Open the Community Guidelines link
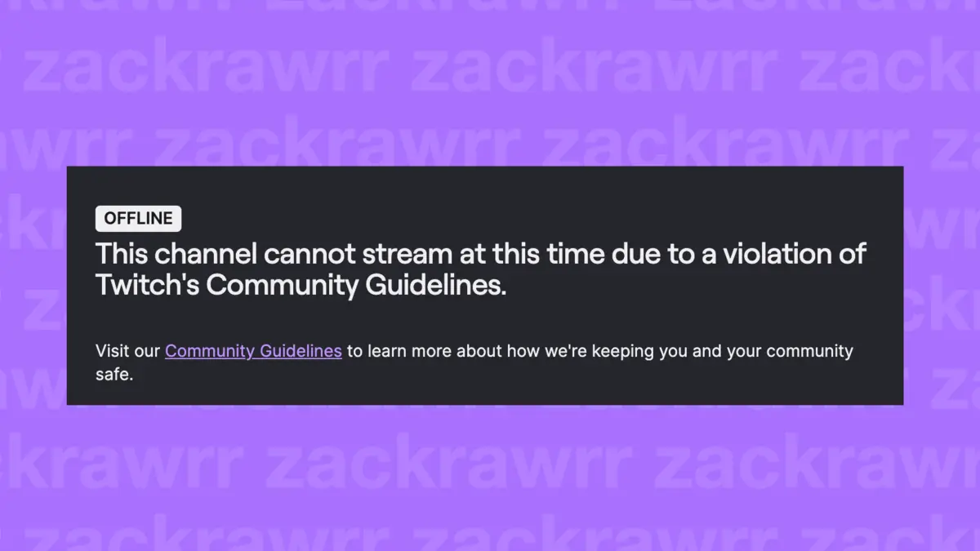 pyautogui.click(x=253, y=350)
